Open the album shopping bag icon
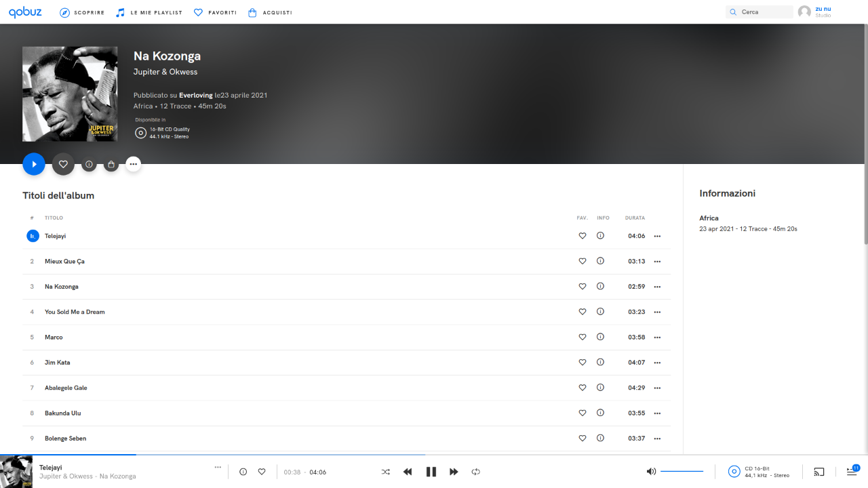The image size is (868, 488). 111,164
